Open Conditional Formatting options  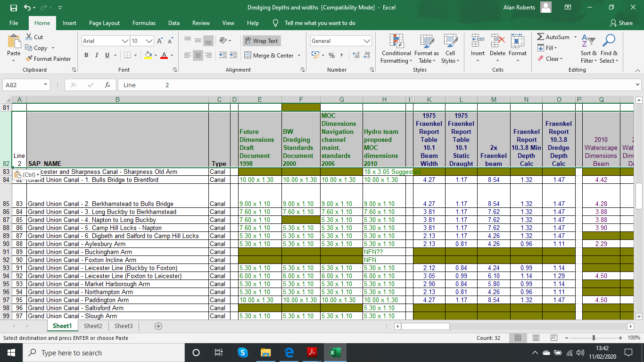(x=396, y=49)
